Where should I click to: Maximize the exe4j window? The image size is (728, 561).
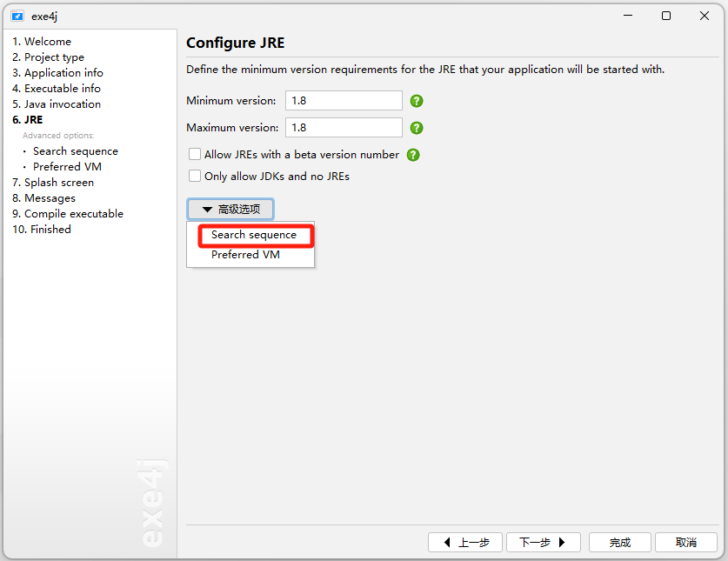coord(665,16)
